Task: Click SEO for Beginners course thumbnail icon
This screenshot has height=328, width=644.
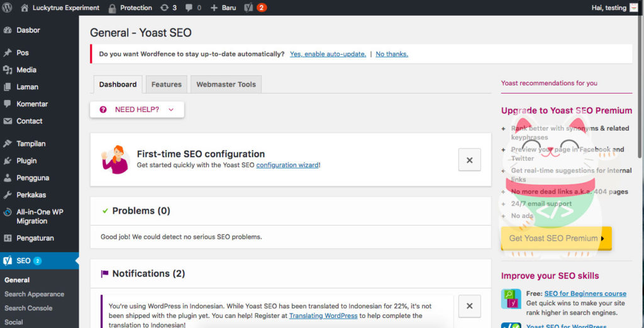Action: (511, 299)
